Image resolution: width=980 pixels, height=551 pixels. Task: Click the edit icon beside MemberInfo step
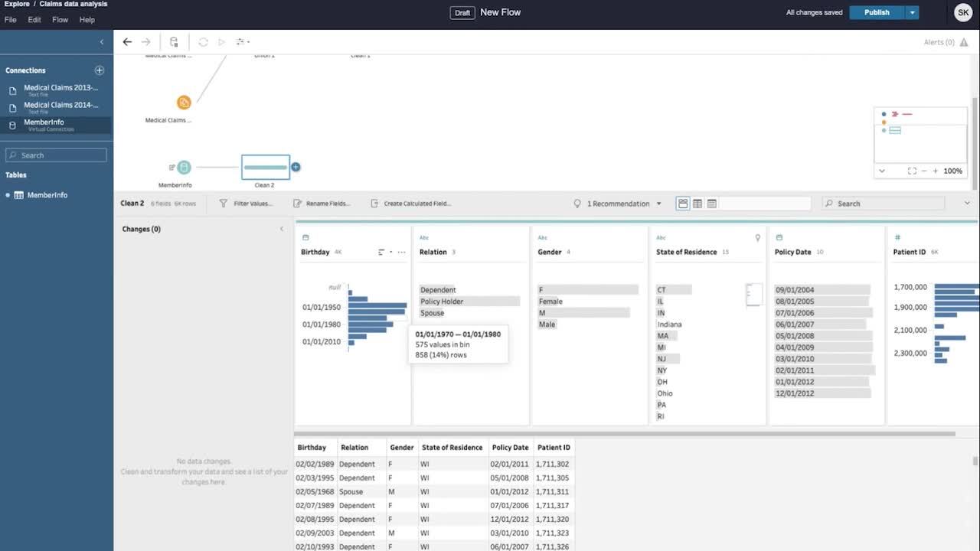172,167
